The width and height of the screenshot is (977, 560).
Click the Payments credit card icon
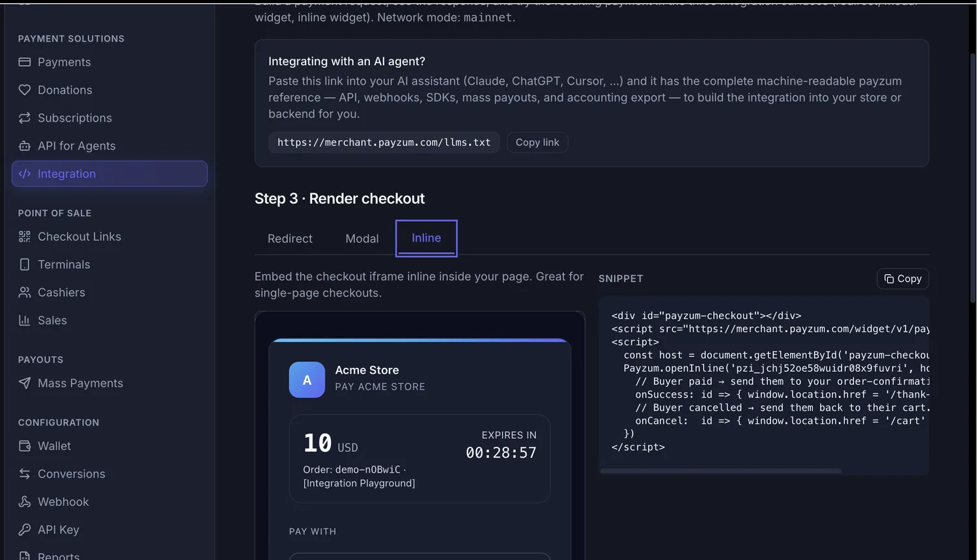[25, 62]
